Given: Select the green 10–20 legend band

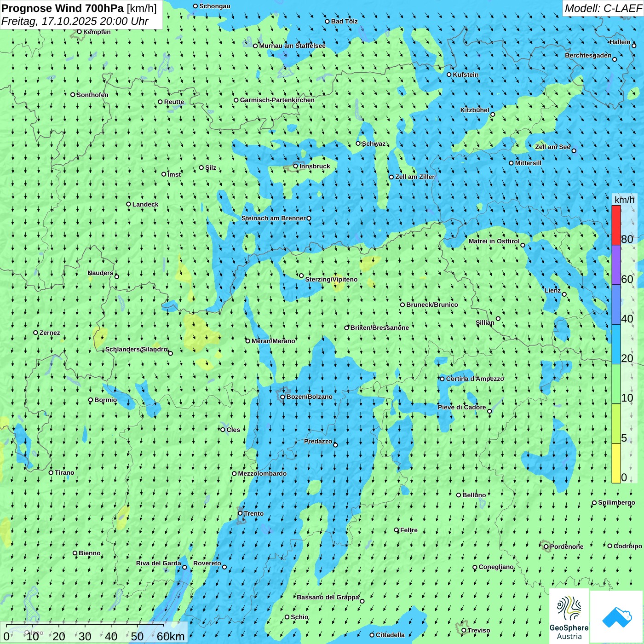Looking at the screenshot, I should (616, 384).
